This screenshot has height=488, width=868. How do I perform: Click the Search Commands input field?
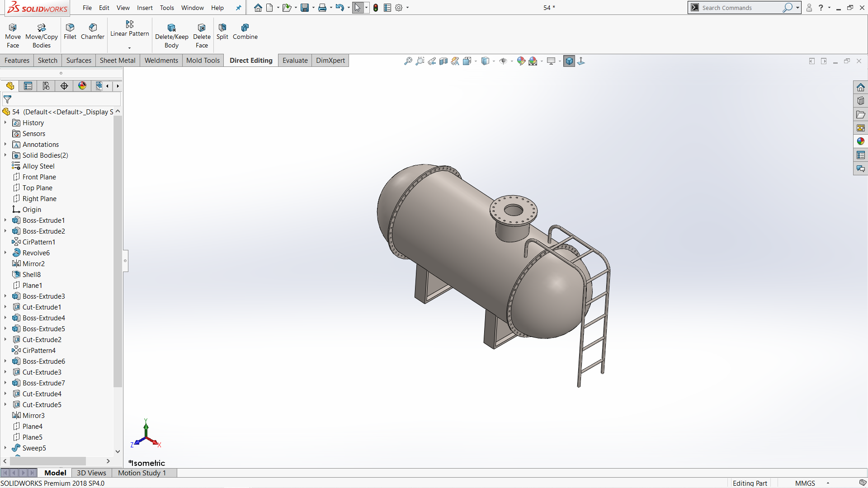point(741,8)
